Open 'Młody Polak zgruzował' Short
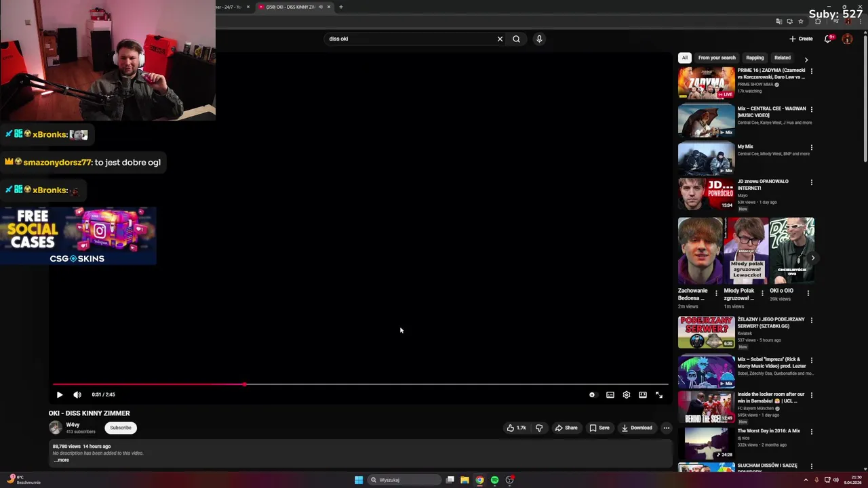Image resolution: width=868 pixels, height=488 pixels. 746,251
